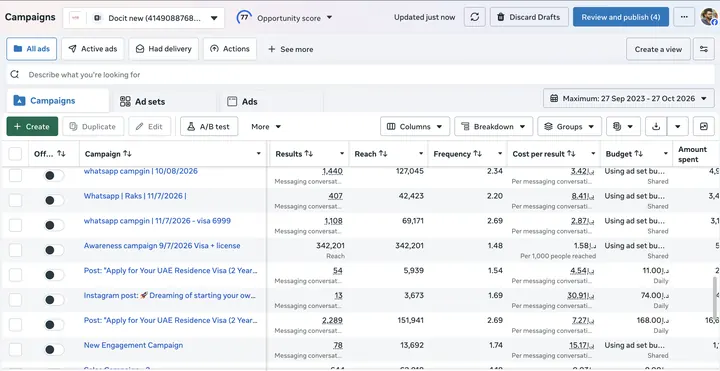The height and width of the screenshot is (371, 720).
Task: Click the export download icon
Action: tap(656, 126)
